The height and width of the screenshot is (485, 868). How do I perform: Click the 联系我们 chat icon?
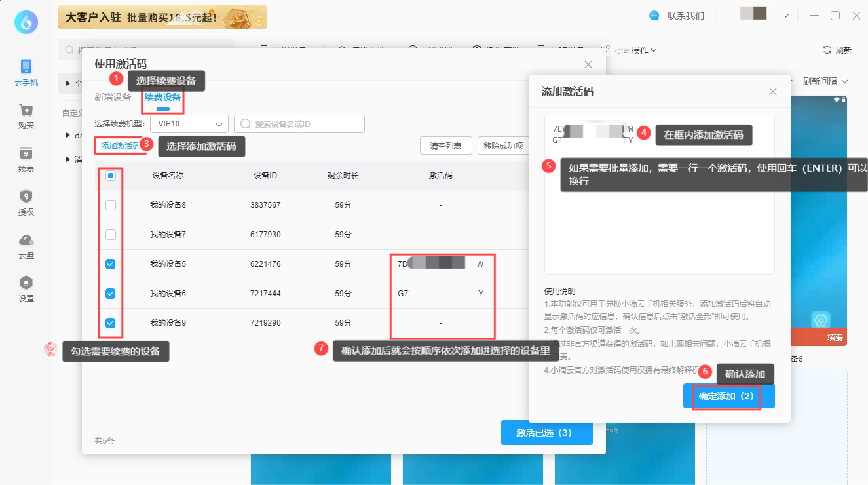pos(654,16)
